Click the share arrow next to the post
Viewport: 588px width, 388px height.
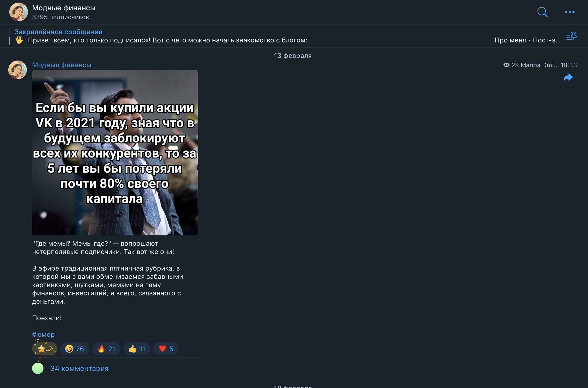point(568,78)
